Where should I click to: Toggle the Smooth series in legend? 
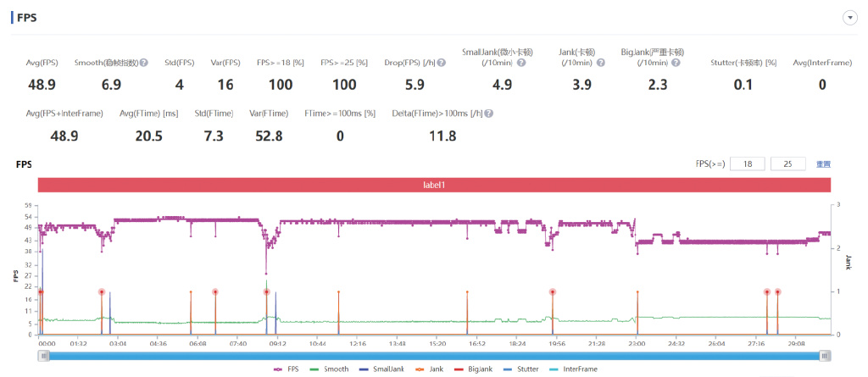[x=330, y=369]
